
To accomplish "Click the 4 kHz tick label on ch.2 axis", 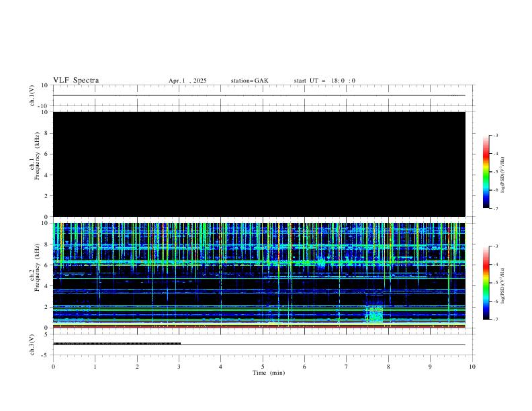I will click(46, 286).
